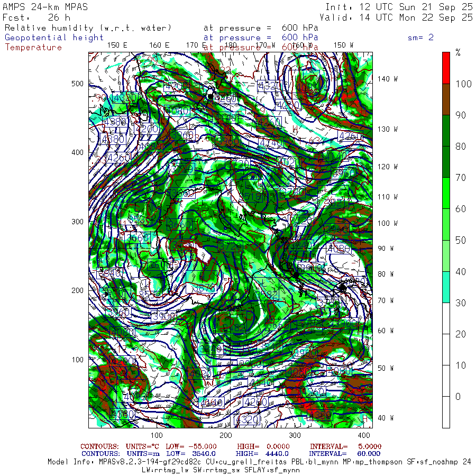The image size is (476, 476).
Task: Click the "40 W" longitude label on right
Action: (385, 418)
